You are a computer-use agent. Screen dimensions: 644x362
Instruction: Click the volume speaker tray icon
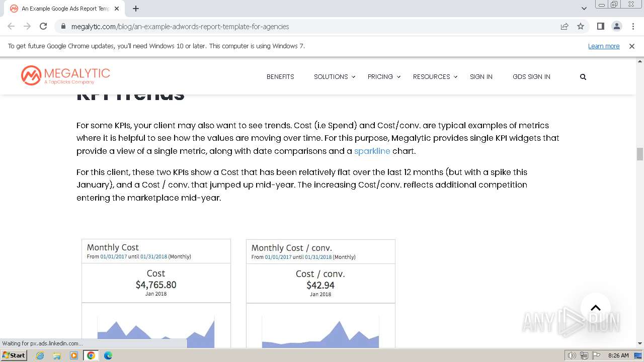(572, 355)
